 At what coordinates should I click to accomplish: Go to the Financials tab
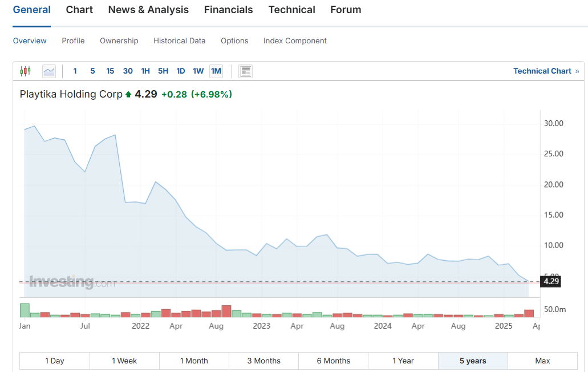coord(228,10)
